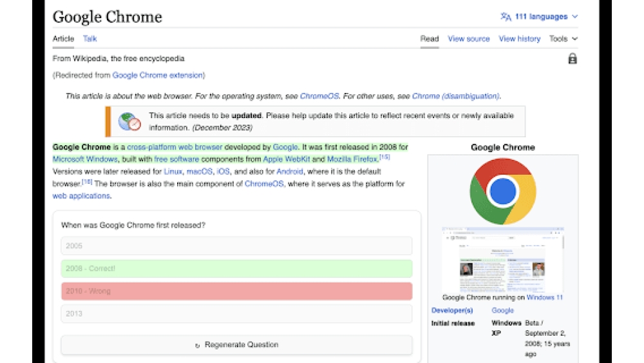Screen dimensions: 644x363
Task: Click the regenerate refresh icon
Action: click(x=197, y=346)
